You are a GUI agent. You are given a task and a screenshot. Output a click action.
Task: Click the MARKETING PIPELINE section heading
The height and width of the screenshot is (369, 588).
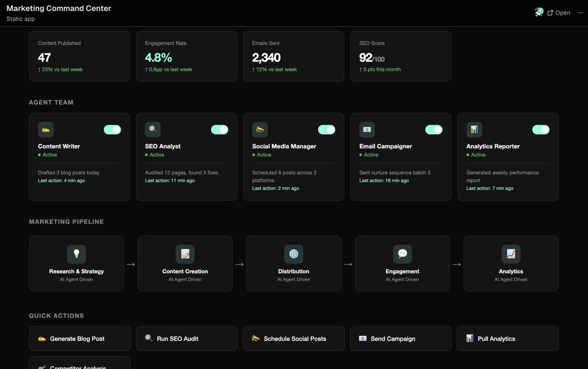pos(66,221)
